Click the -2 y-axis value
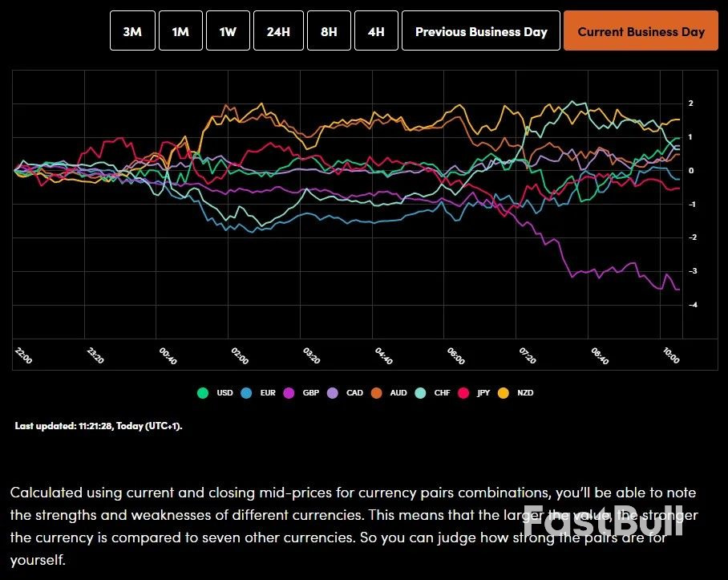Screen dimensions: 728x580 (693, 237)
